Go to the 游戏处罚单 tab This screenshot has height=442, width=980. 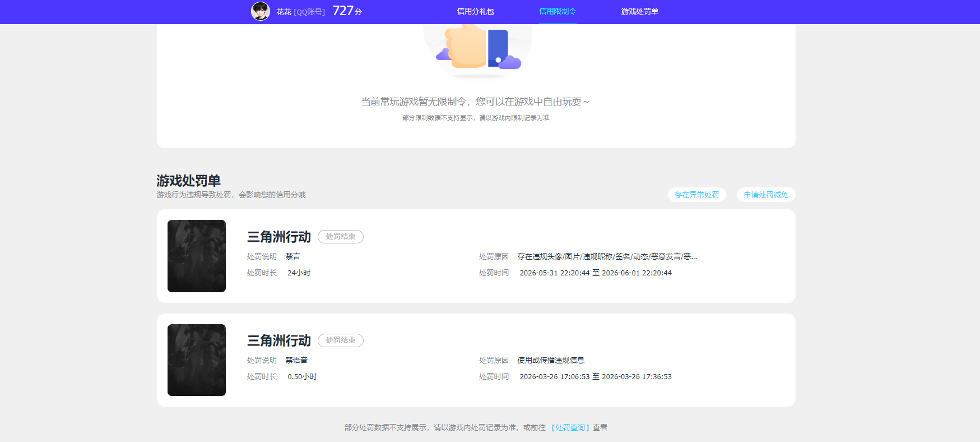pyautogui.click(x=639, y=11)
